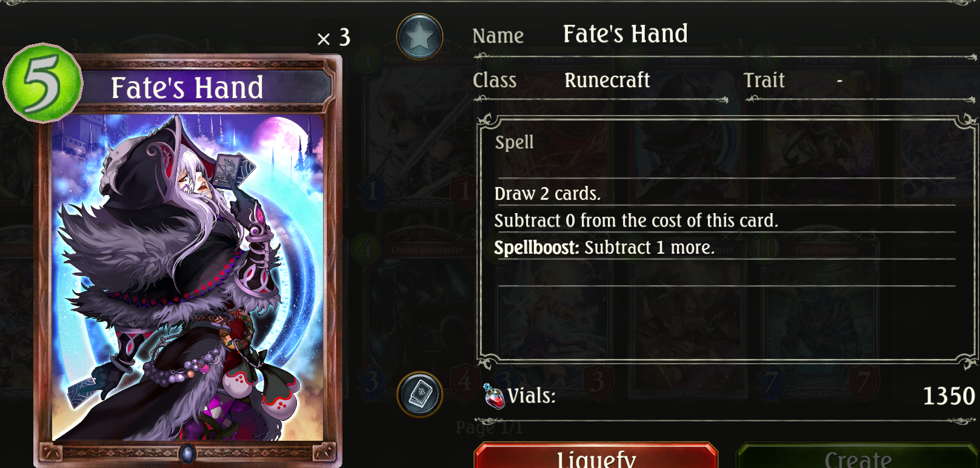
Task: Click the blue gem on card frame bottom
Action: click(x=188, y=453)
